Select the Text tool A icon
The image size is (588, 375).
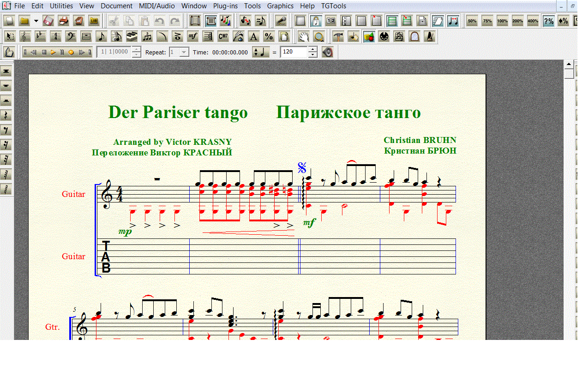(254, 36)
